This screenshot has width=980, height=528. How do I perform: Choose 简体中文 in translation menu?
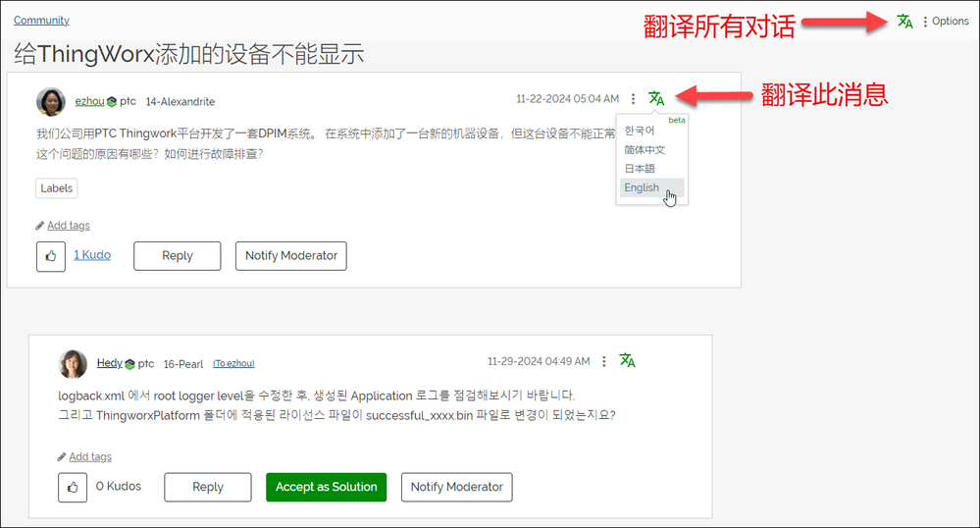(645, 149)
